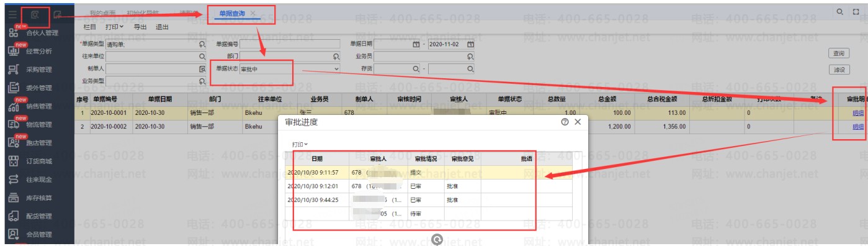Open 库存核算 in the sidebar
This screenshot has width=868, height=246.
39,198
